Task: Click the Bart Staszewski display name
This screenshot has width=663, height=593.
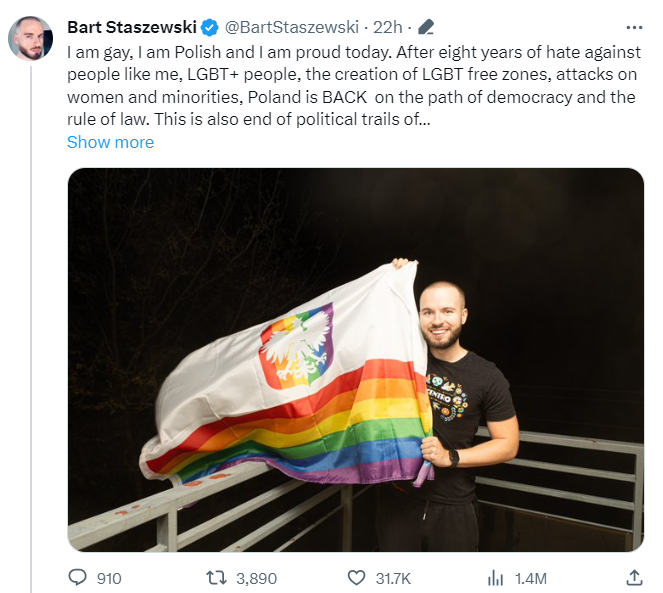Action: click(132, 27)
